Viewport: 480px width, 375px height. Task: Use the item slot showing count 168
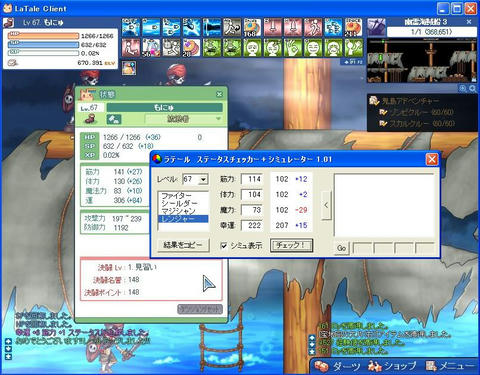pyautogui.click(x=253, y=27)
